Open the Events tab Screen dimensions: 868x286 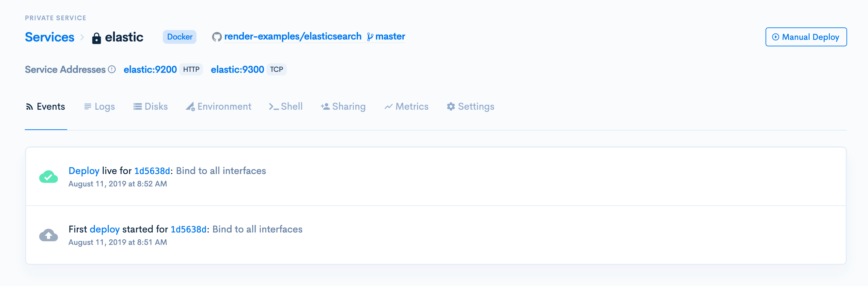tap(45, 106)
